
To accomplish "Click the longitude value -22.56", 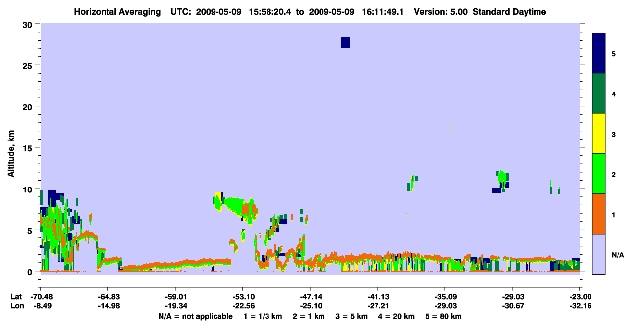I will point(243,306).
